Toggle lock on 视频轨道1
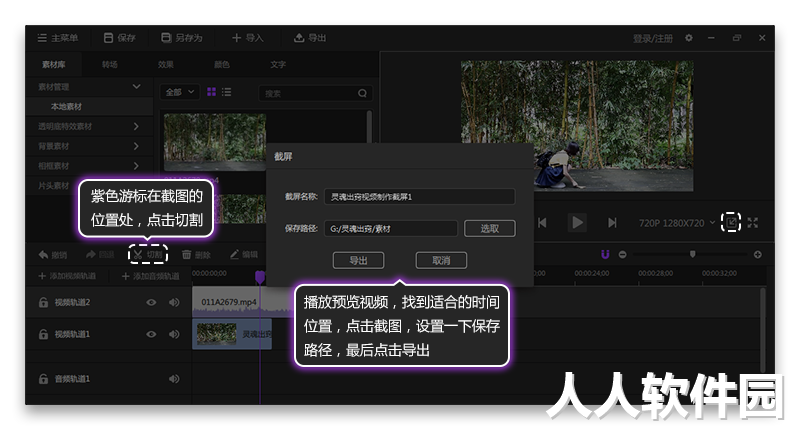The height and width of the screenshot is (430, 800). pos(43,335)
